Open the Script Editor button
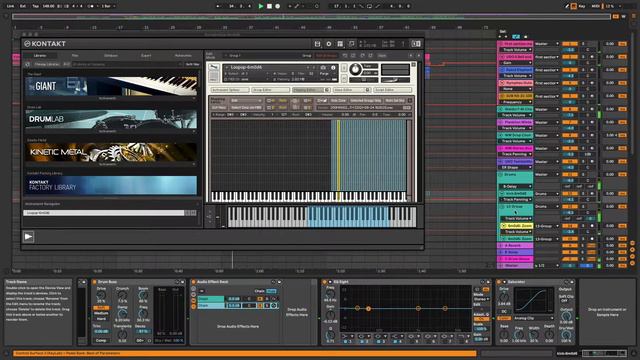This screenshot has height=360, width=640. pyautogui.click(x=393, y=90)
